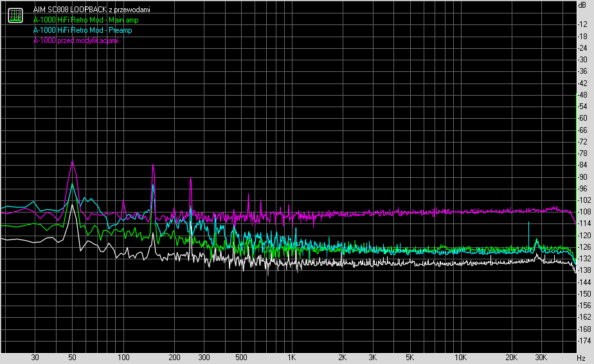Image resolution: width=594 pixels, height=364 pixels.
Task: Click the -84 dB level label
Action: pyautogui.click(x=582, y=165)
